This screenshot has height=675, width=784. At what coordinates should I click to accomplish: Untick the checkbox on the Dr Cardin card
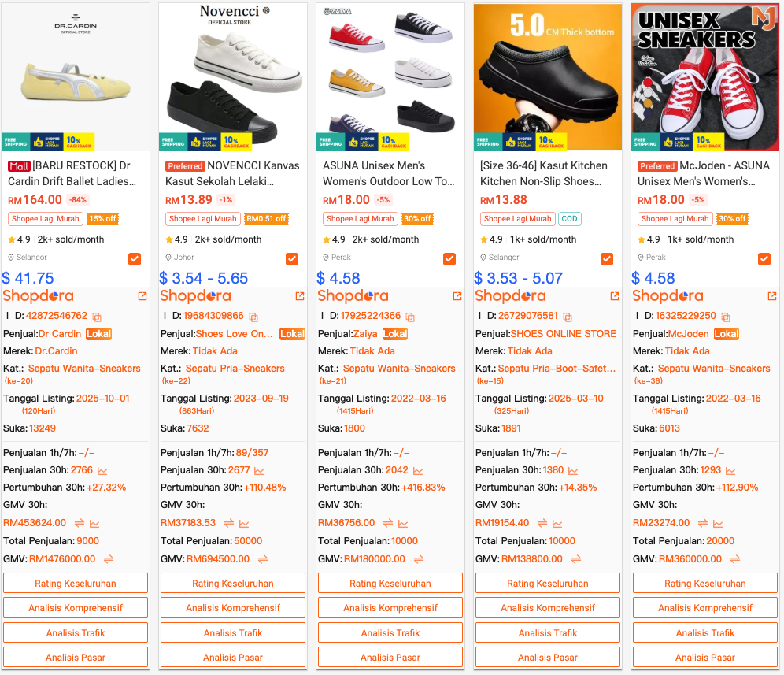coord(135,258)
